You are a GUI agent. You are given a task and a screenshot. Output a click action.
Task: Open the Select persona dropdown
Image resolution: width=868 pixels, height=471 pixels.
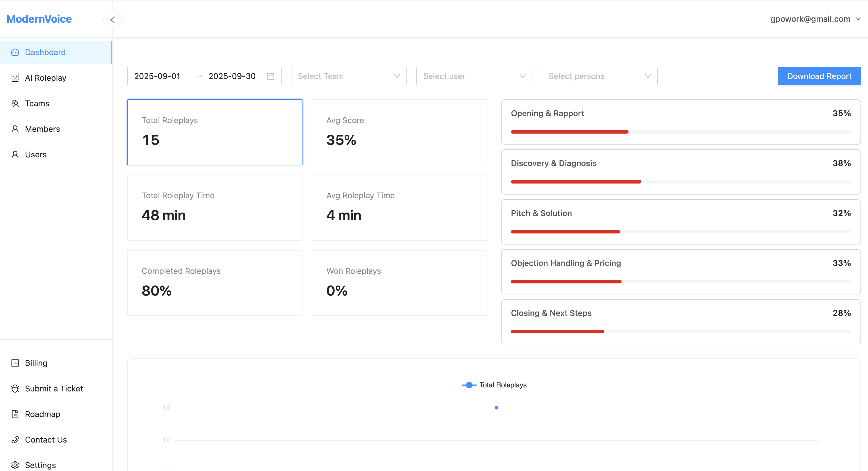pos(599,76)
